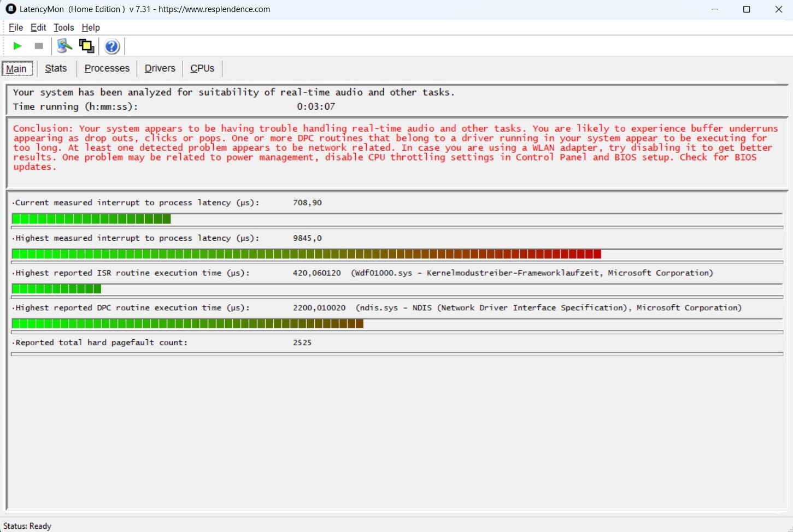Click the DPC routine execution time bar
Screen dimensions: 793x532
[187, 324]
